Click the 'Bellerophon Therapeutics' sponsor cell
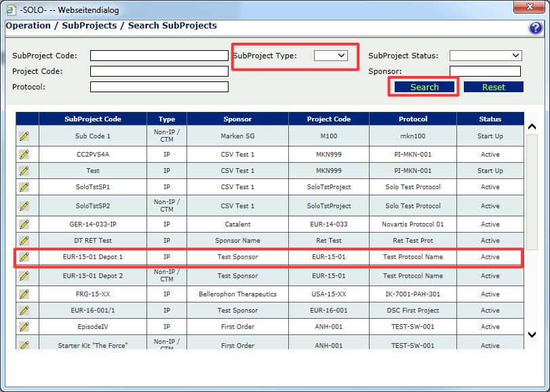This screenshot has width=550, height=392. pyautogui.click(x=238, y=294)
